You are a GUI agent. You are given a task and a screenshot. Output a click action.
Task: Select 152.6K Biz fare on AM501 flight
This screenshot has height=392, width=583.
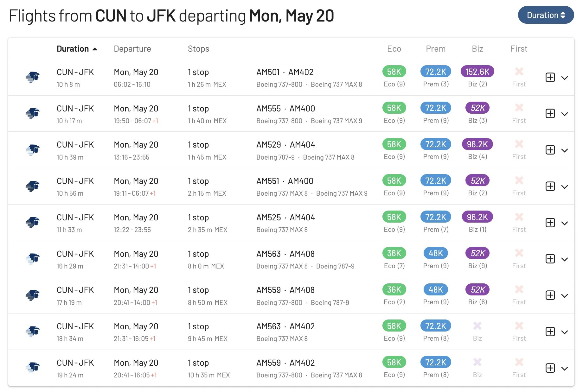477,72
